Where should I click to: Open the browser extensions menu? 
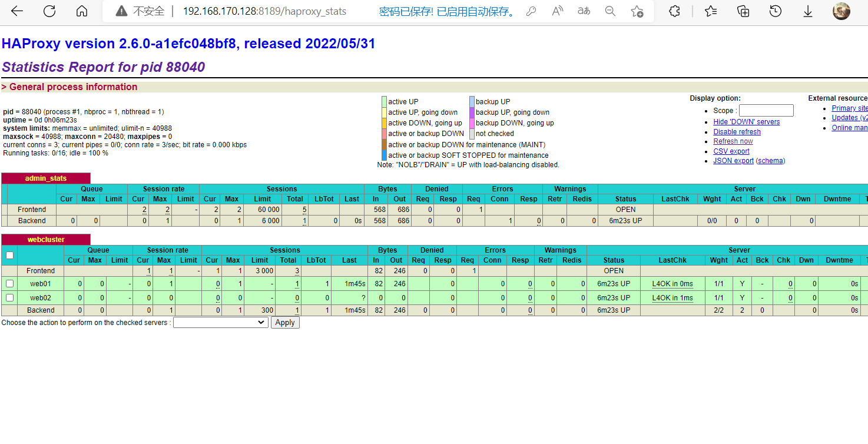[675, 11]
